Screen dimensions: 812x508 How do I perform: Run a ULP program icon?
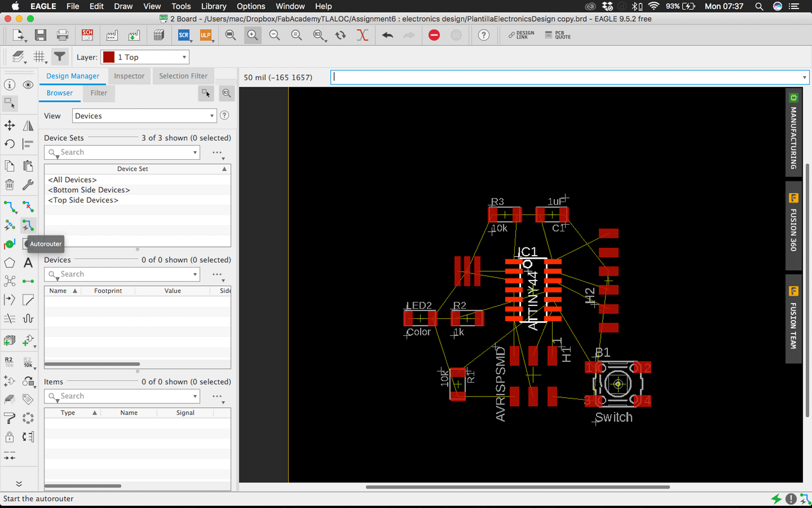(x=206, y=35)
